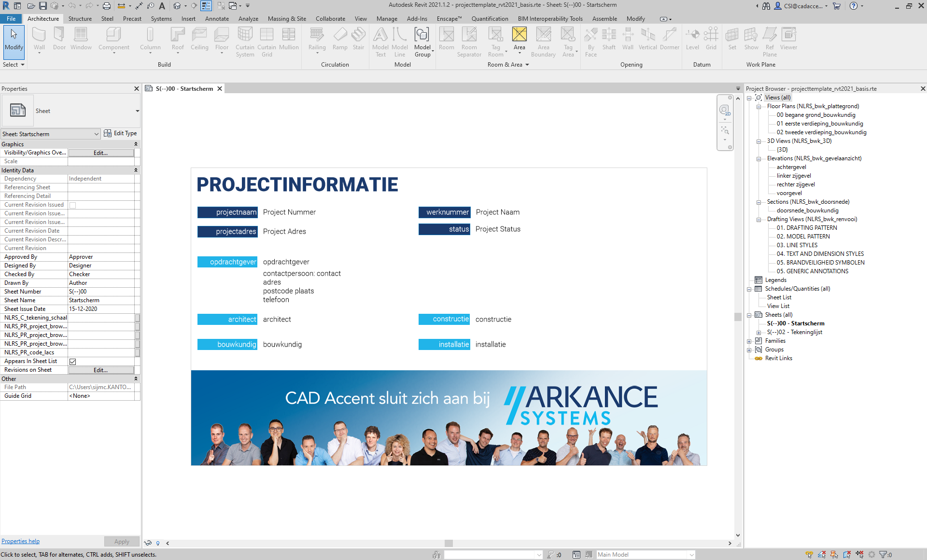Open the Structure ribbon tab
Viewport: 927px width, 560px height.
coord(80,19)
